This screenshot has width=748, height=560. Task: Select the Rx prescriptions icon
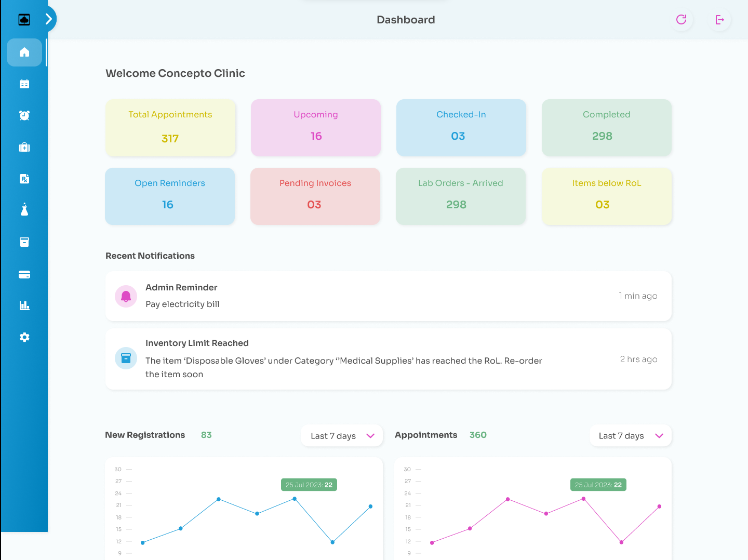(24, 179)
